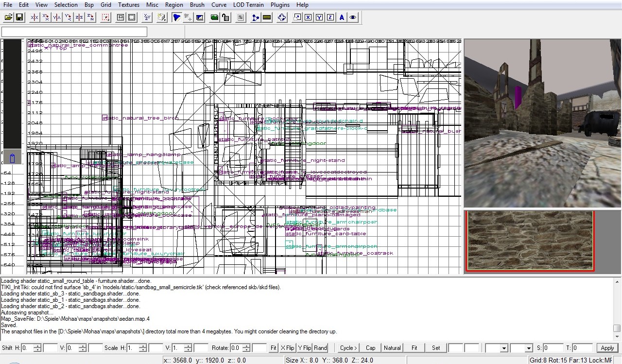Screen dimensions: 622x364
Task: Open the first combo box right of Set fields
Action: tap(503, 348)
